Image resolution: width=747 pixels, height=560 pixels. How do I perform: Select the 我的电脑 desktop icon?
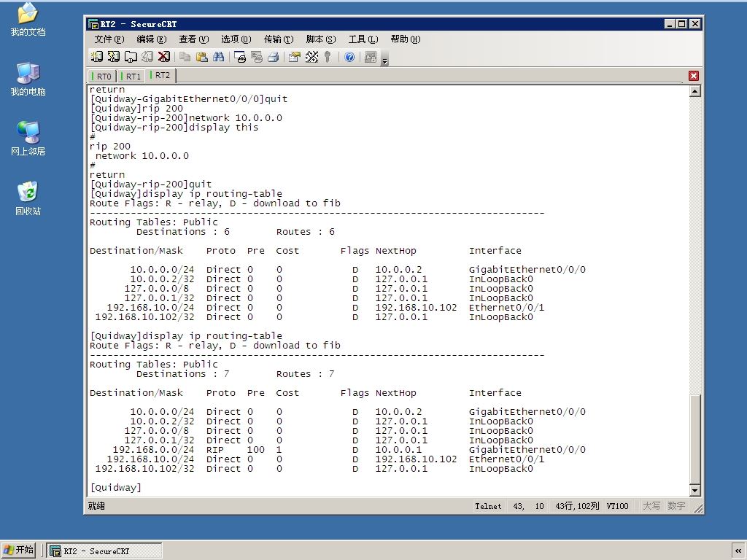[x=28, y=79]
